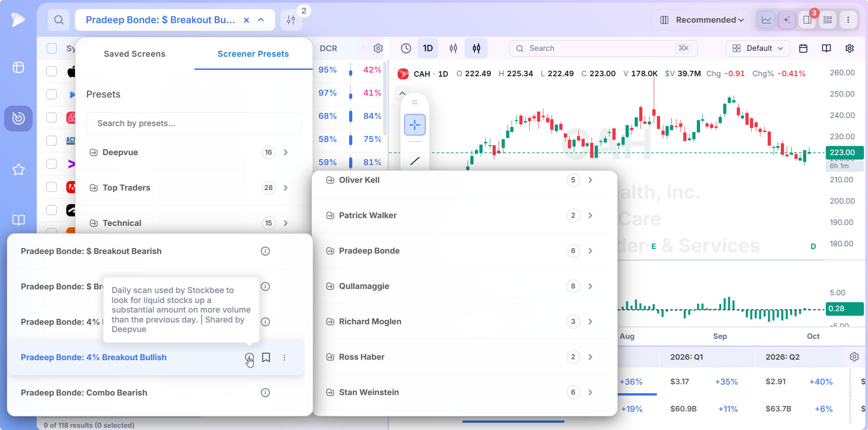This screenshot has height=430, width=868.
Task: Select the crosshair drawing tool
Action: pyautogui.click(x=415, y=125)
